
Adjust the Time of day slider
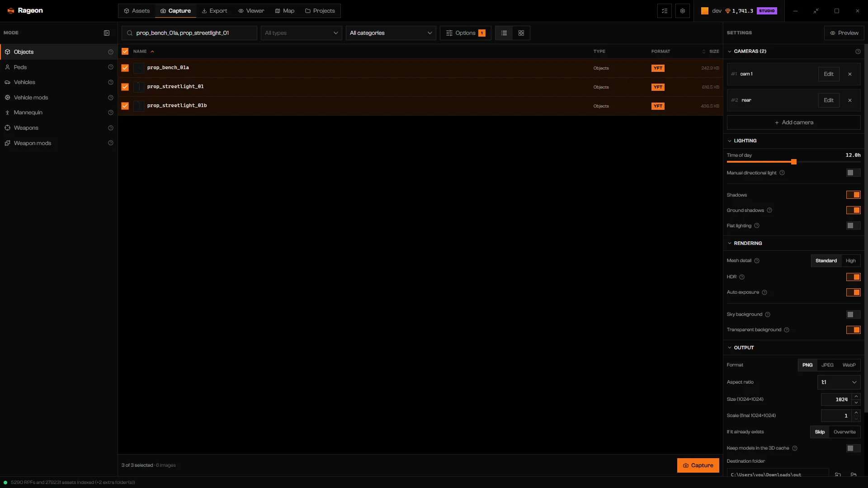coord(794,162)
